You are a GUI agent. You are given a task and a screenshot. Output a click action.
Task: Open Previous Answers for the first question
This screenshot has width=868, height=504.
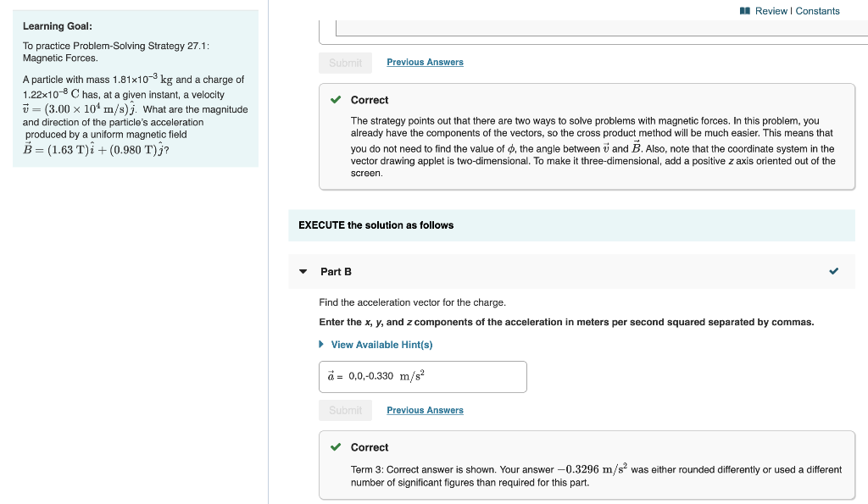click(x=425, y=62)
